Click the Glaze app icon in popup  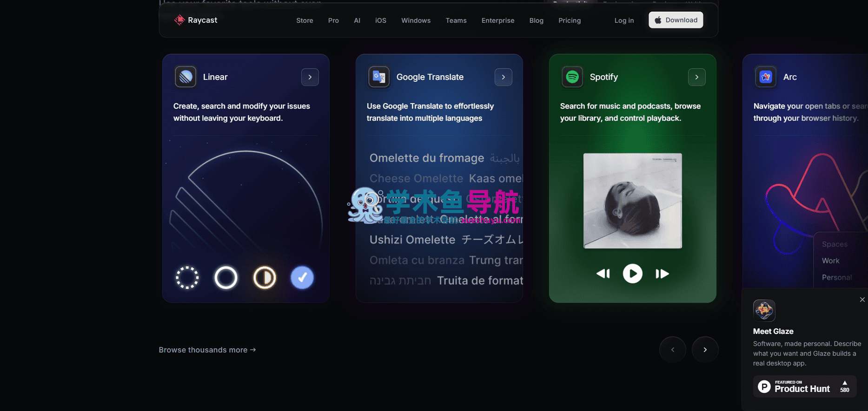tap(764, 311)
